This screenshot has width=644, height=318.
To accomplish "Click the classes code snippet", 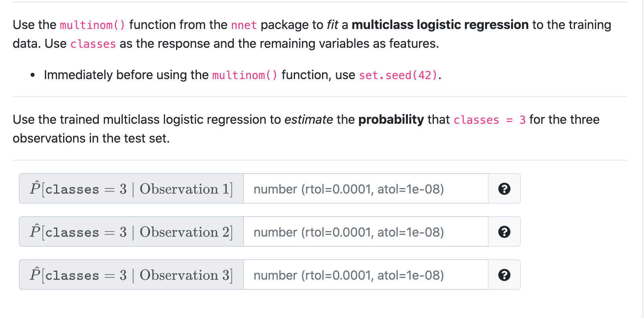I will (x=93, y=44).
